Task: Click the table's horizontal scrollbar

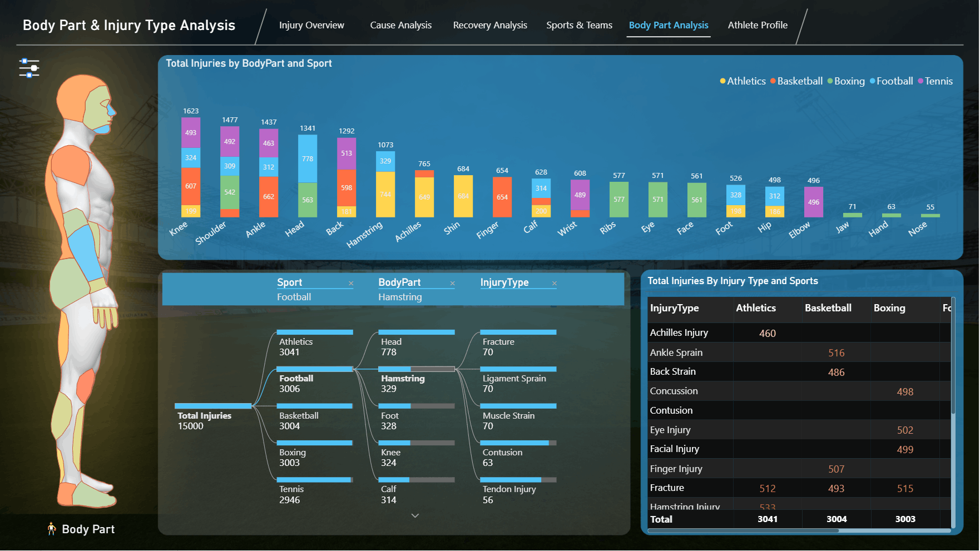Action: coord(743,530)
